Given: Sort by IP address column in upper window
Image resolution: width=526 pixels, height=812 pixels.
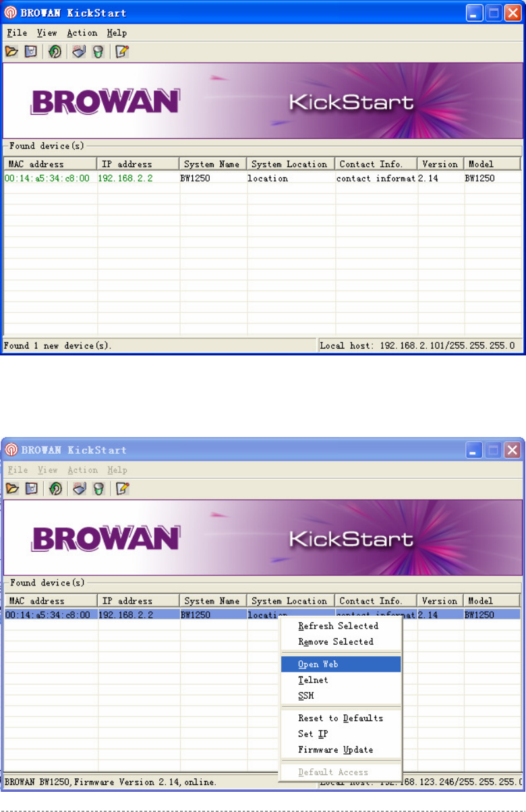Looking at the screenshot, I should point(138,164).
